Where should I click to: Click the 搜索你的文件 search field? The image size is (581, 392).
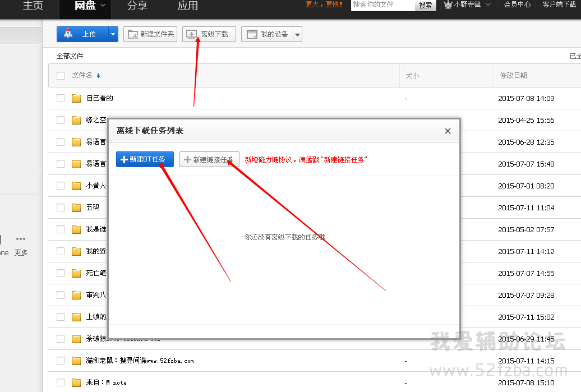click(383, 4)
